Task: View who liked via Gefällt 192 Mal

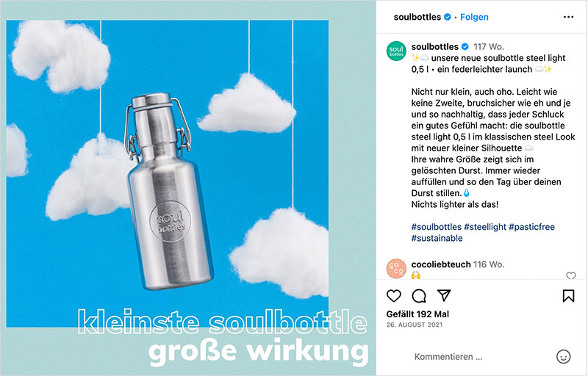Action: (x=417, y=314)
